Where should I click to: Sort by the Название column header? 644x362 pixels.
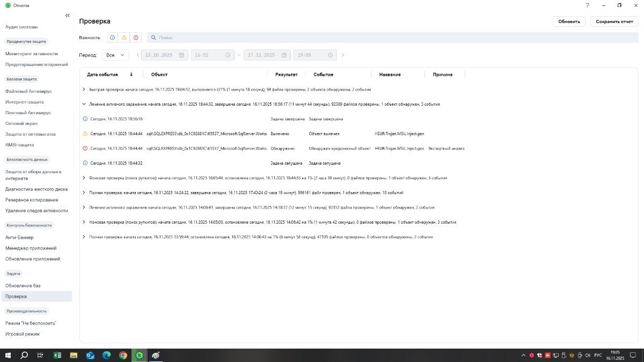(390, 75)
